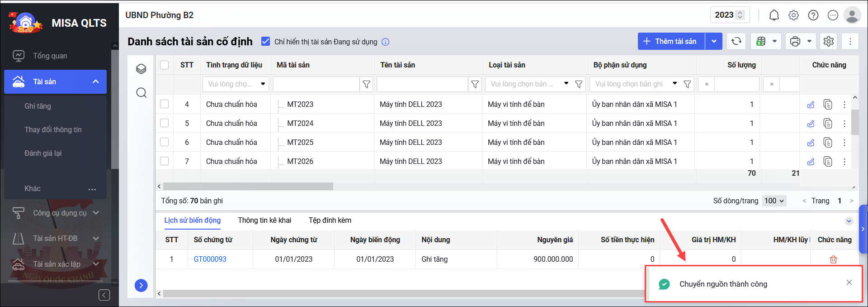Click edit icon for asset MT2023
Viewport: 868px width, 307px height.
[x=811, y=105]
